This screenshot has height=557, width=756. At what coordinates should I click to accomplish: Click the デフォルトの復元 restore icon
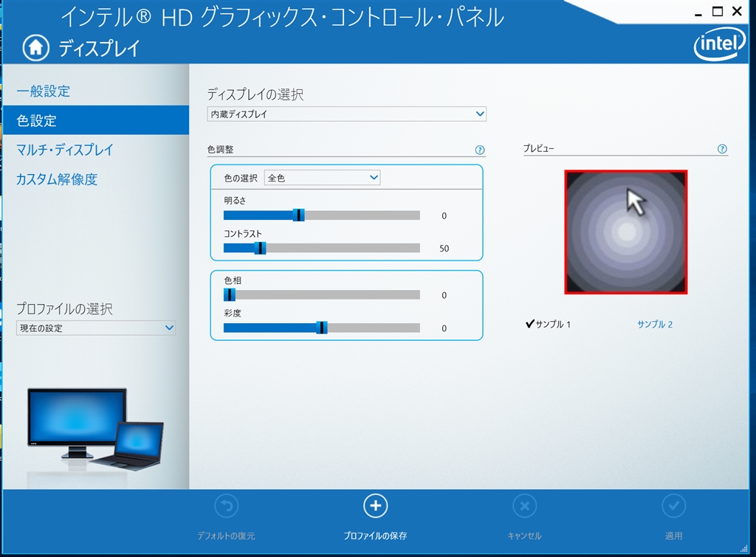[x=226, y=506]
